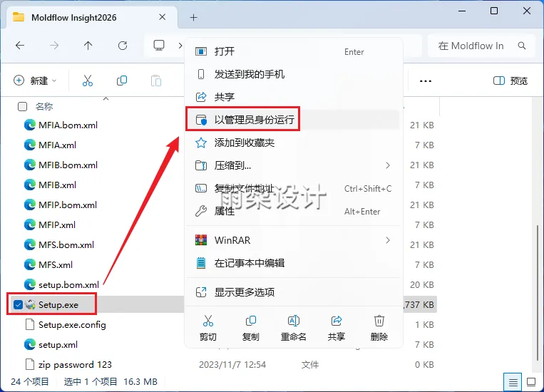Click the 删除 trash icon in context menu
Screen dimensions: 544x392
click(x=379, y=321)
